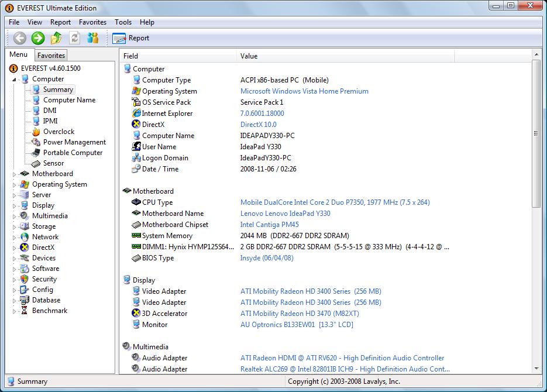Open the ATI Mobility Radeon HD 3470 link
The width and height of the screenshot is (547, 392).
point(300,314)
